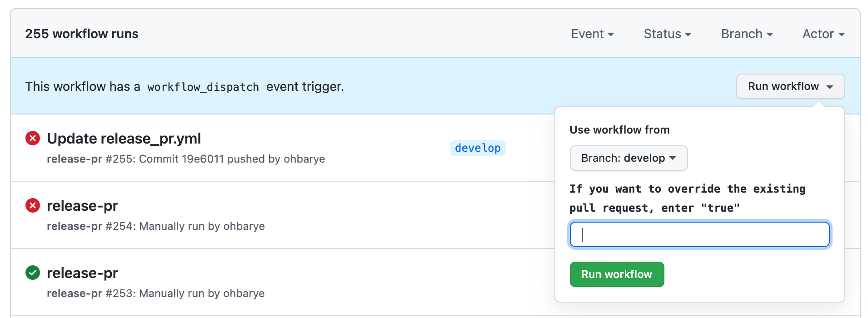Viewport: 868px width, 318px height.
Task: Open the release-pr run #254 title
Action: pyautogui.click(x=83, y=206)
